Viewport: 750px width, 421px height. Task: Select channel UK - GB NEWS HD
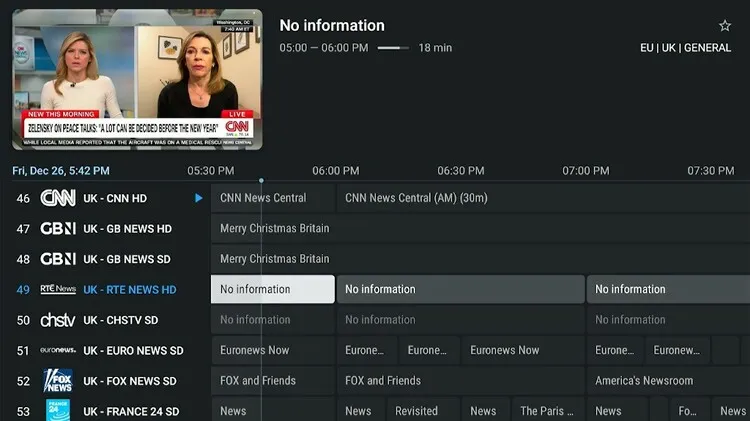point(127,229)
